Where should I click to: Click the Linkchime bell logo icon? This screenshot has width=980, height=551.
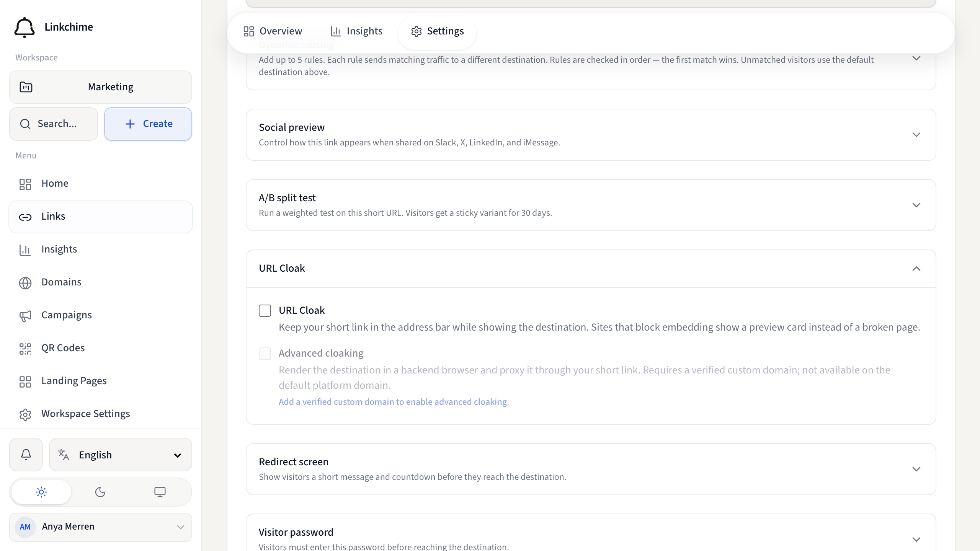[24, 27]
